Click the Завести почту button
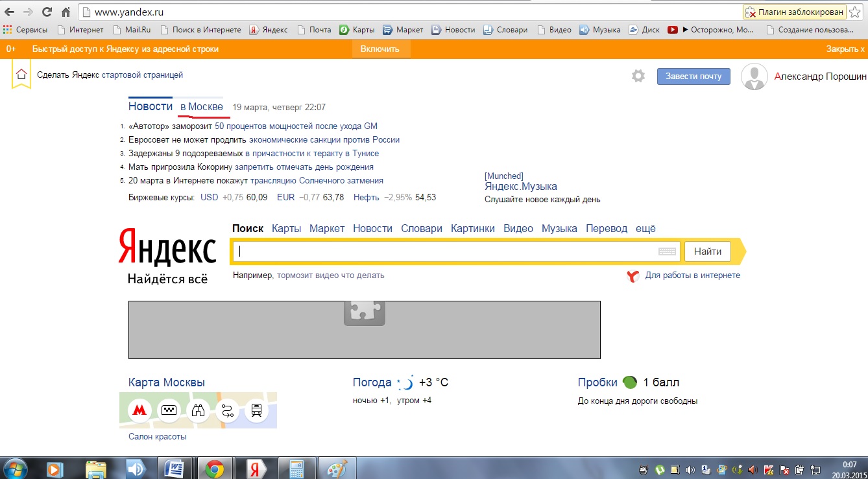The image size is (868, 479). [693, 76]
